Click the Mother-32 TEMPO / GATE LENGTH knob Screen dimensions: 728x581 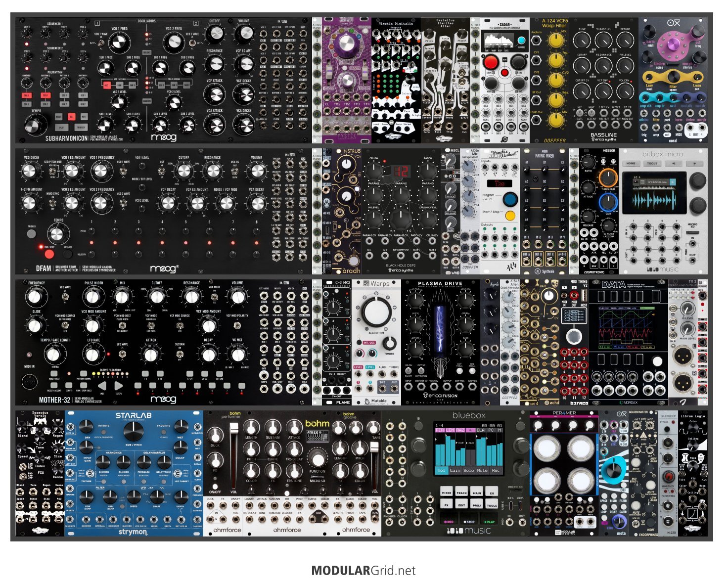pos(53,354)
